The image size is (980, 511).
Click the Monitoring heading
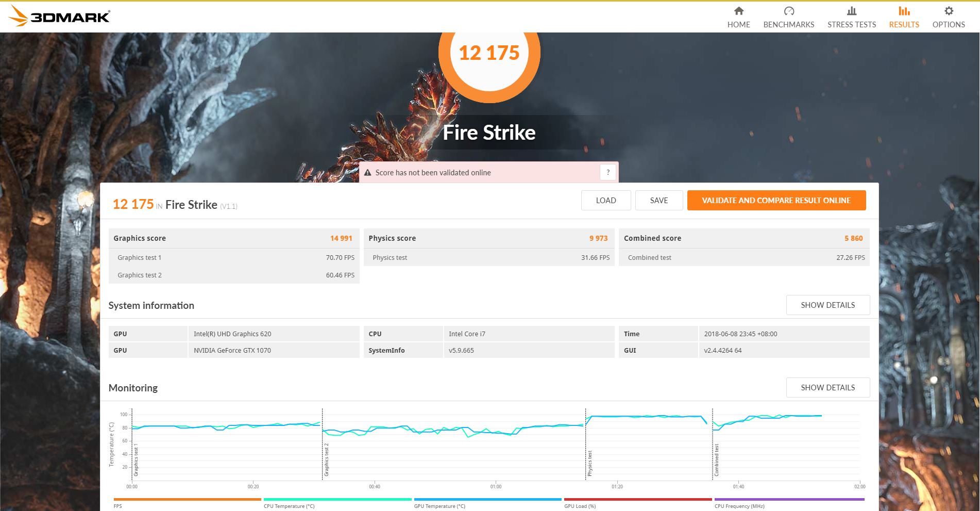tap(133, 388)
